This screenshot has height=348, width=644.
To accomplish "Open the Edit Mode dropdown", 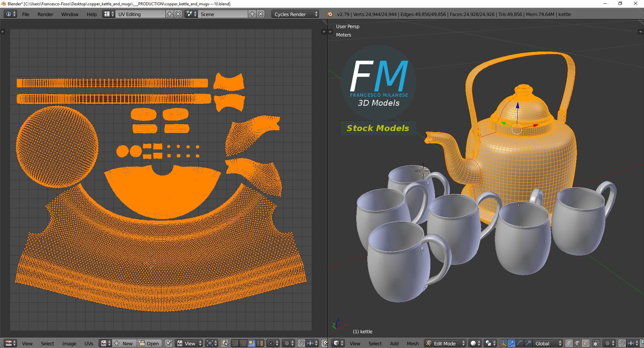I will [x=445, y=343].
